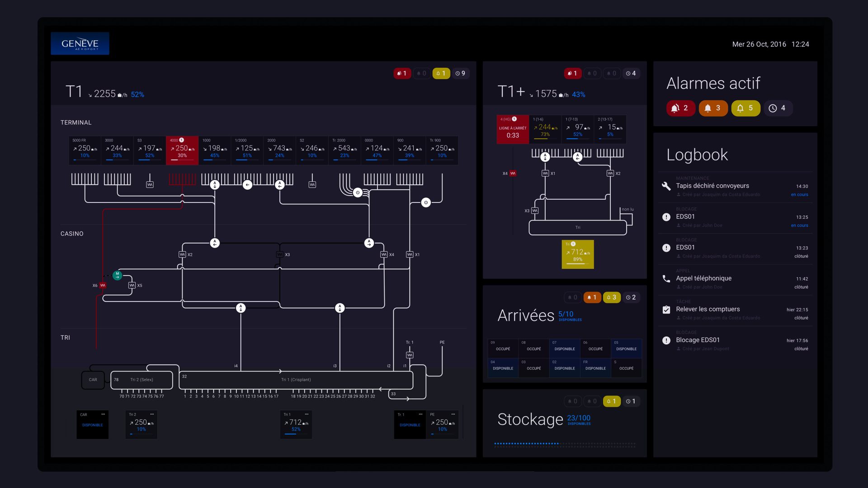Click the wrench icon for Tapis déchiré convoyeurs

tap(666, 186)
